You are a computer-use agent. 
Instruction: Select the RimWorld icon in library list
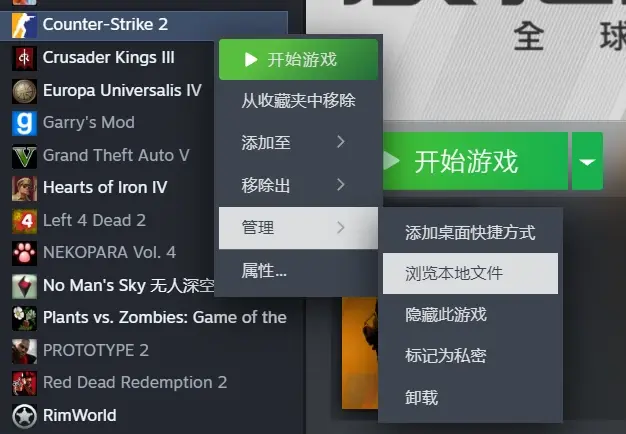pos(24,416)
